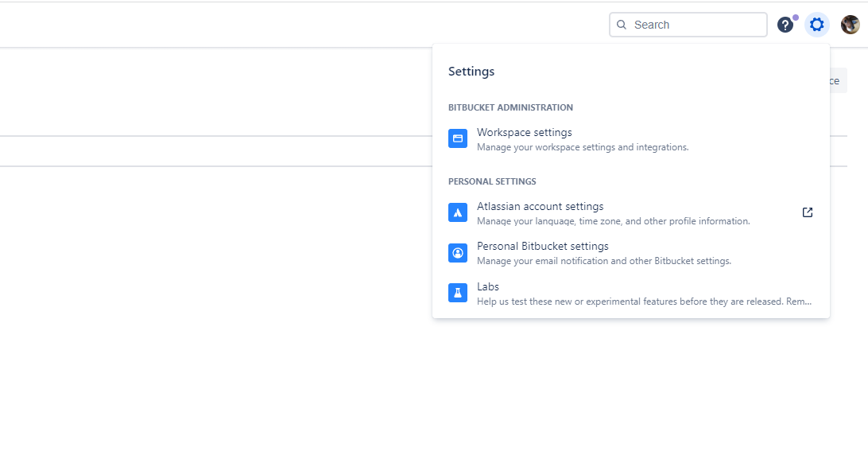
Task: Click the 'PERSONAL SETTINGS' section label
Action: point(492,181)
